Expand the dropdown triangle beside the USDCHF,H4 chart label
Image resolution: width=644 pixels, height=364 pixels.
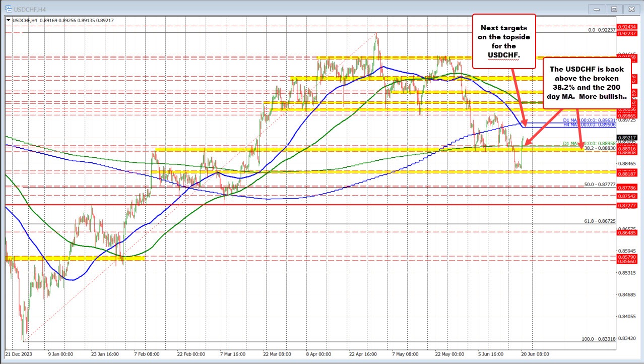8,20
